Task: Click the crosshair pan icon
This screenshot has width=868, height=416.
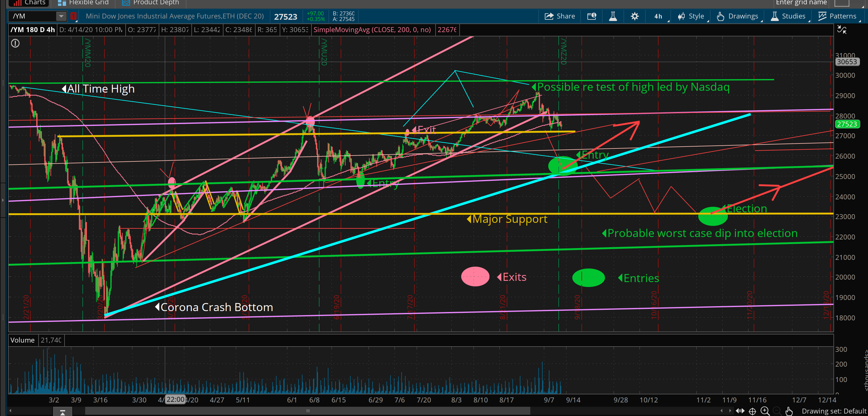Action: coord(753,411)
